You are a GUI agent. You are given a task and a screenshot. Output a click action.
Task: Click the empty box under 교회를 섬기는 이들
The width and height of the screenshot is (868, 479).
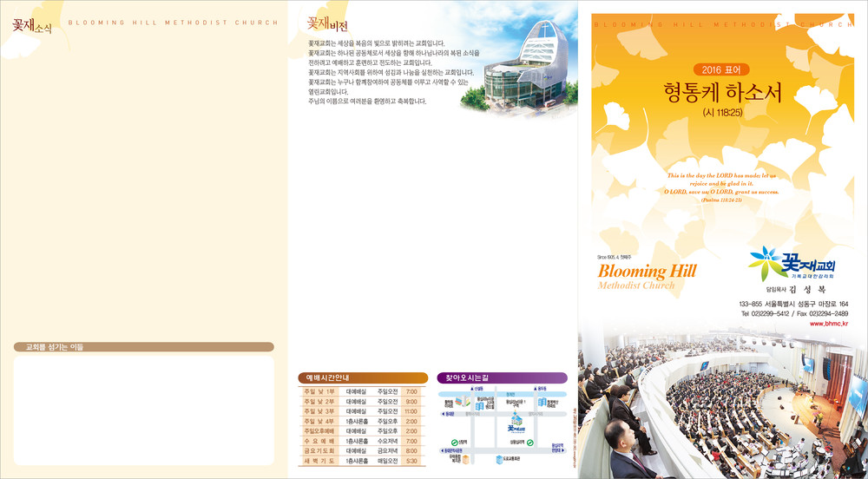(x=143, y=410)
